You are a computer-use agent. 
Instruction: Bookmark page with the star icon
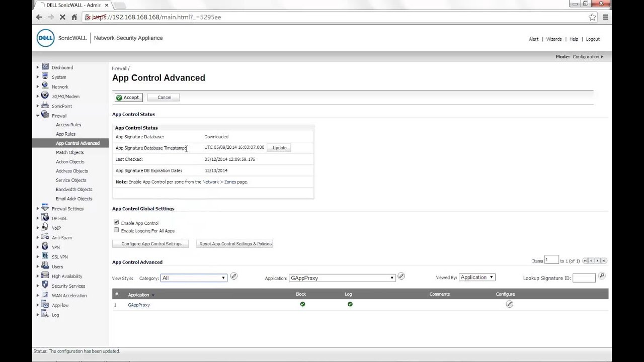pyautogui.click(x=592, y=17)
